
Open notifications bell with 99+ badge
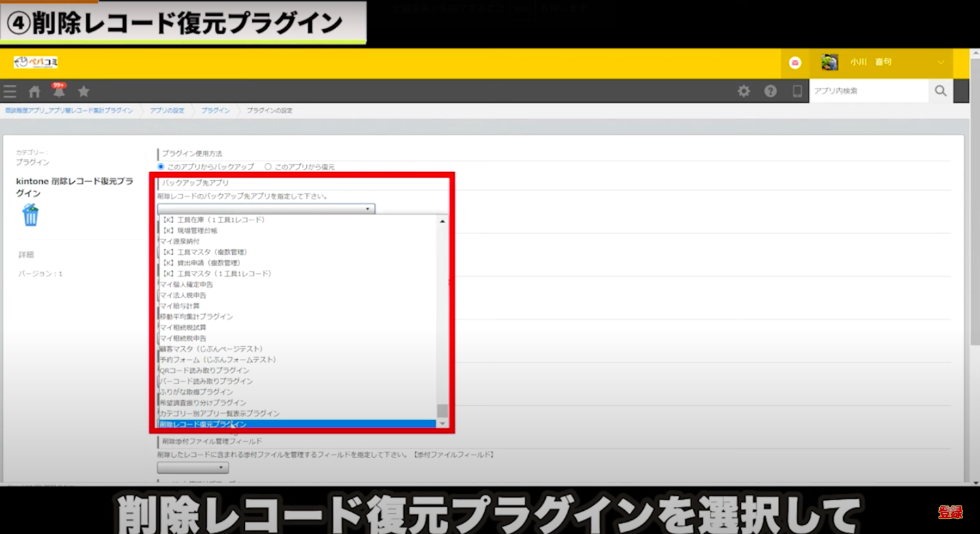[59, 90]
